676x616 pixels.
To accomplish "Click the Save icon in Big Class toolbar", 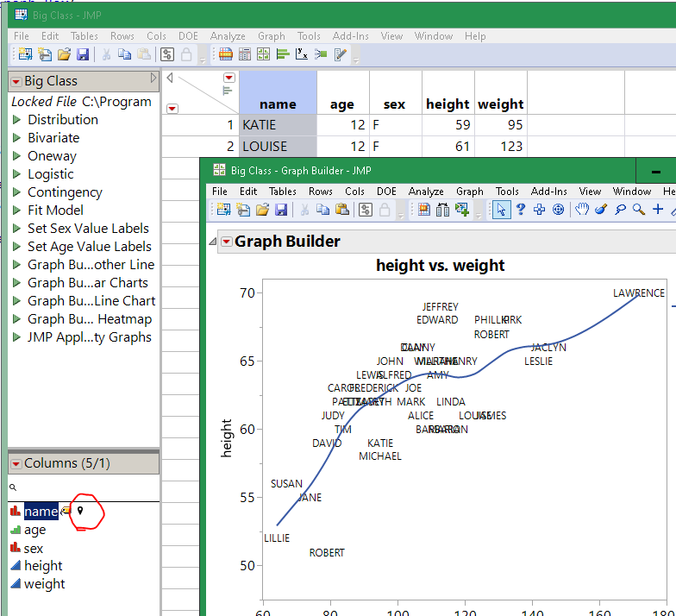I will point(83,54).
